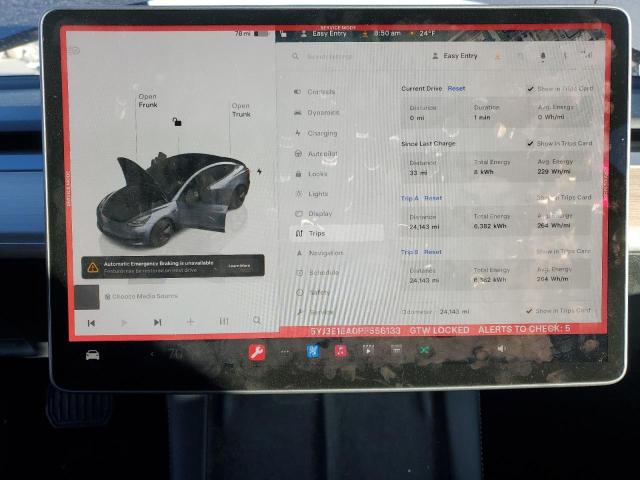Select the Trips menu item
Screen dimensions: 640x480
click(337, 233)
